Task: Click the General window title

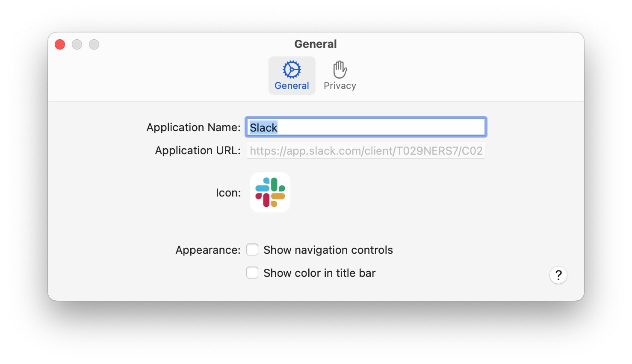Action: click(x=316, y=44)
